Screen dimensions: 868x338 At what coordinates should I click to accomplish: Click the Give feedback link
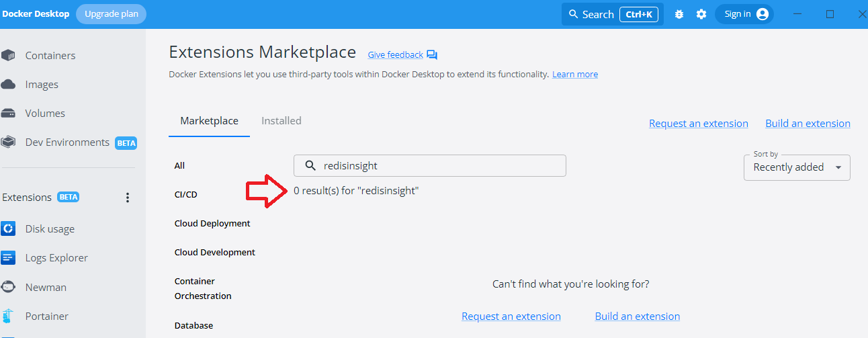[396, 55]
